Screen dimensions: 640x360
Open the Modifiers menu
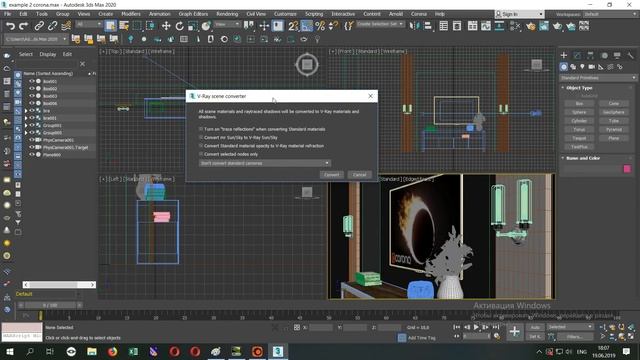(131, 14)
